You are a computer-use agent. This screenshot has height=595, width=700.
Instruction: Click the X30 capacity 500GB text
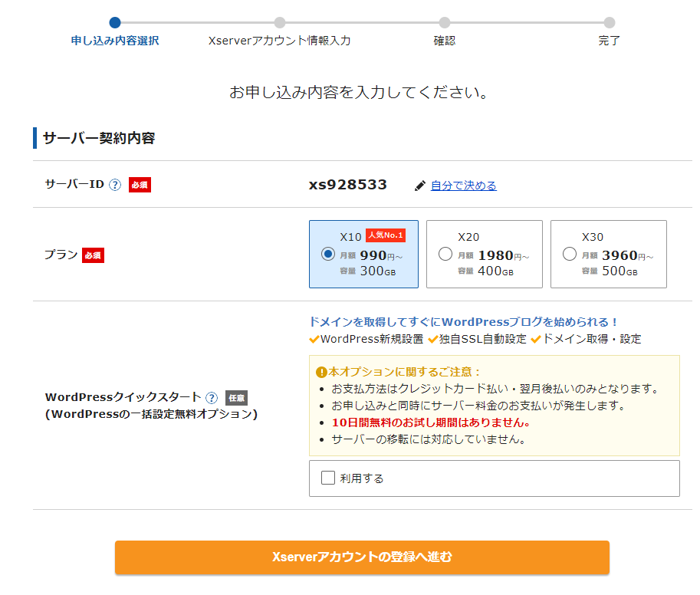pyautogui.click(x=619, y=271)
